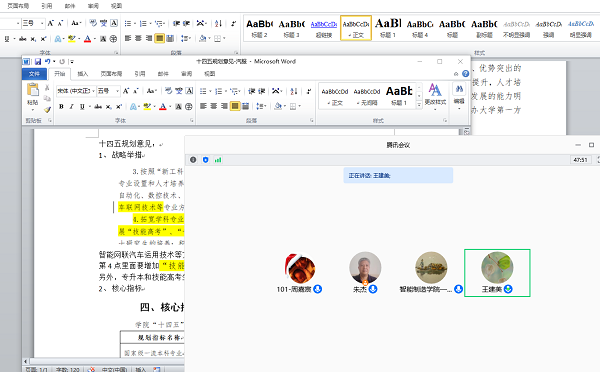Click the Save icon in front Word window
The width and height of the screenshot is (600, 372).
coord(38,61)
